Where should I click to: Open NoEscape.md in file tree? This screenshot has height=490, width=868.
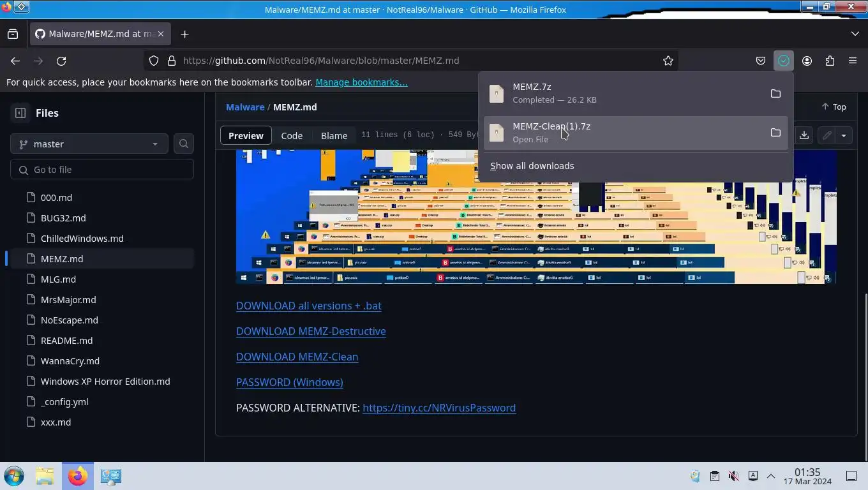click(70, 320)
